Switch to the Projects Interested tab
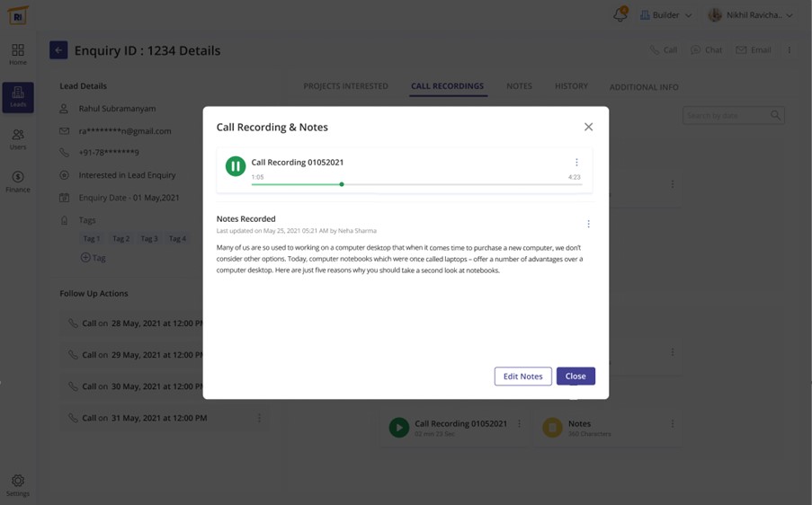Viewport: 812px width, 505px height. [x=345, y=86]
